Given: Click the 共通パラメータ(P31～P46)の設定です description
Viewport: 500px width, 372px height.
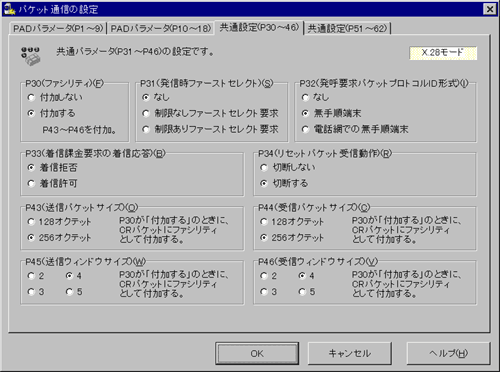Looking at the screenshot, I should [x=135, y=52].
